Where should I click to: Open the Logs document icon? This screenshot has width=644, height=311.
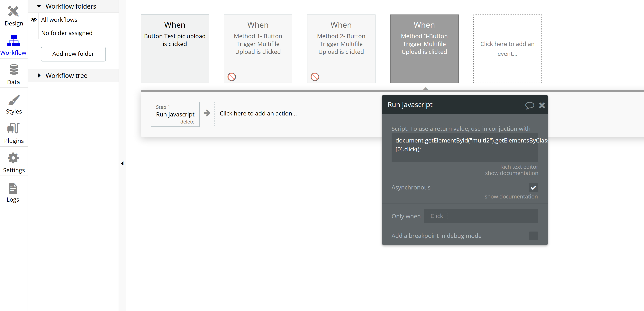[13, 189]
